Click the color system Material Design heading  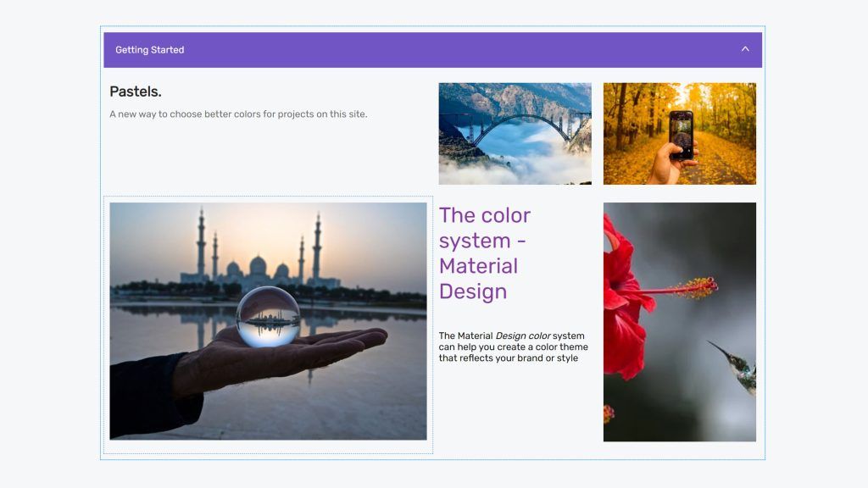485,252
